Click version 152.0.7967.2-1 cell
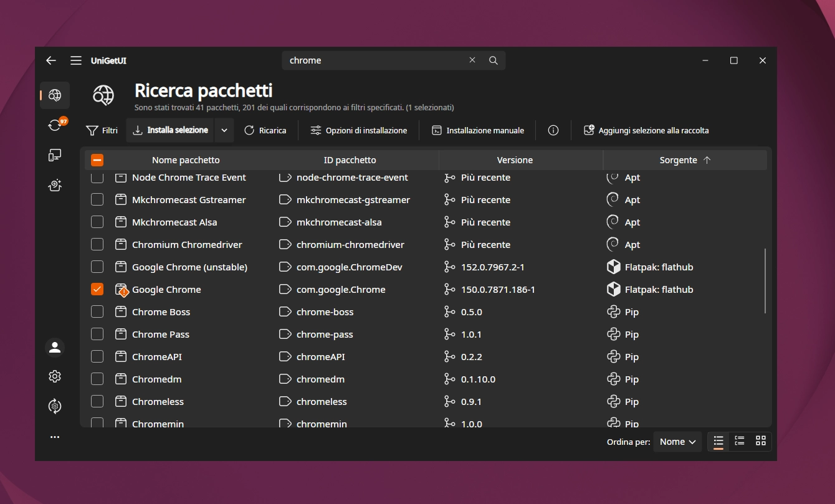 (x=493, y=267)
